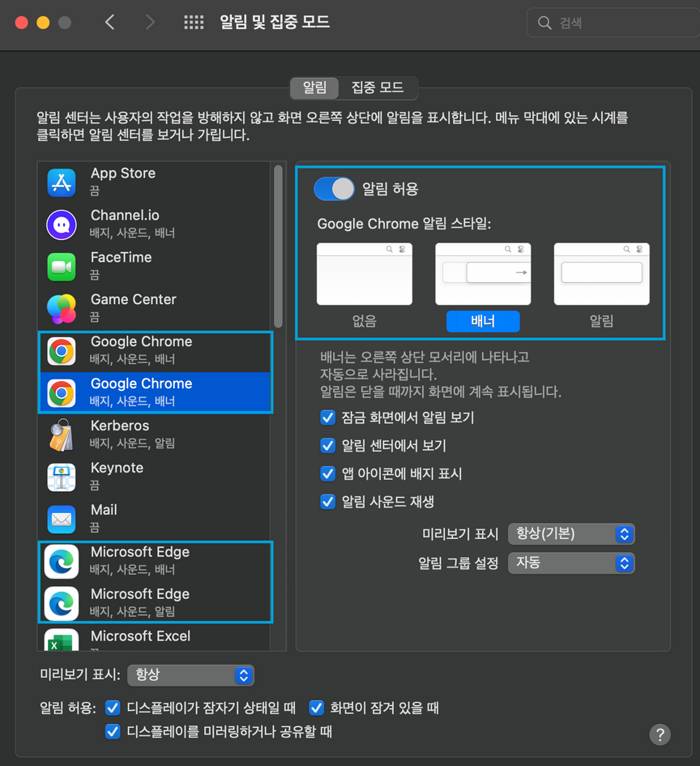This screenshot has width=700, height=766.
Task: Click the 없음 style label
Action: [364, 322]
